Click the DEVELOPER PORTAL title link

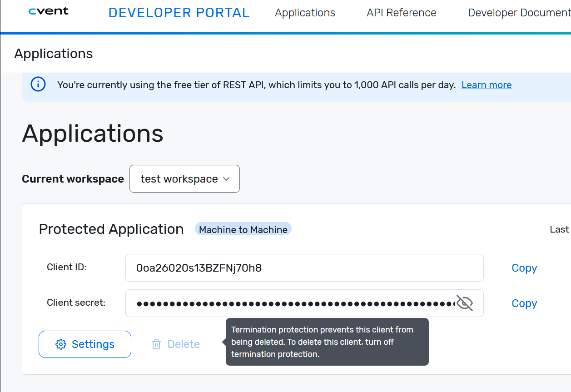(x=179, y=13)
